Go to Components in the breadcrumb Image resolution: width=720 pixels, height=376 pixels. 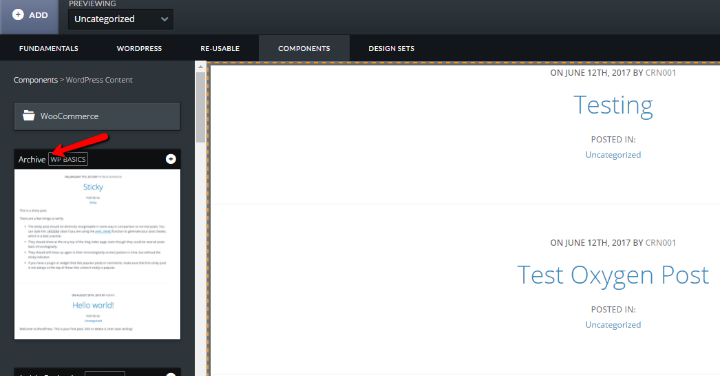pos(35,80)
